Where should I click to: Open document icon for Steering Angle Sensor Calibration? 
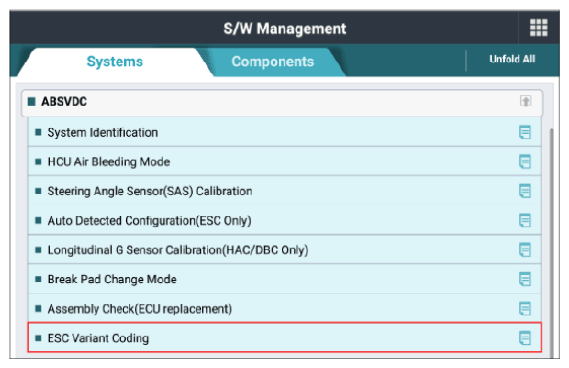[x=525, y=191]
